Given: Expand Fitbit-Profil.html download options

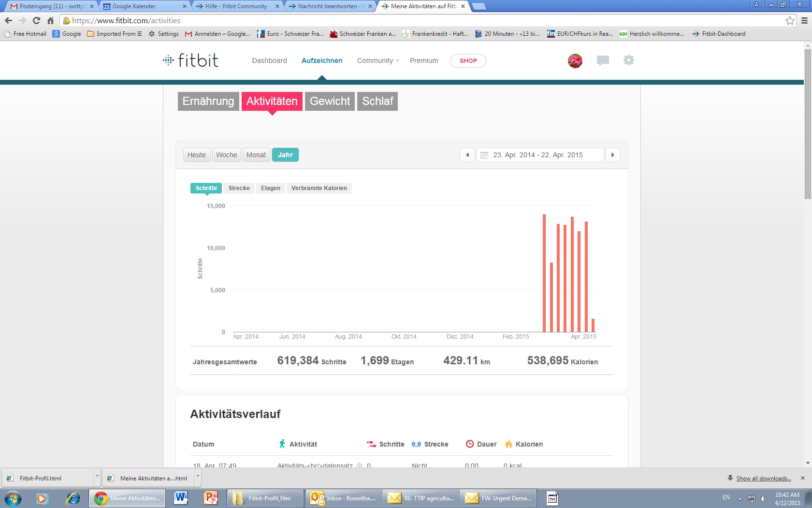Looking at the screenshot, I should pos(97,478).
